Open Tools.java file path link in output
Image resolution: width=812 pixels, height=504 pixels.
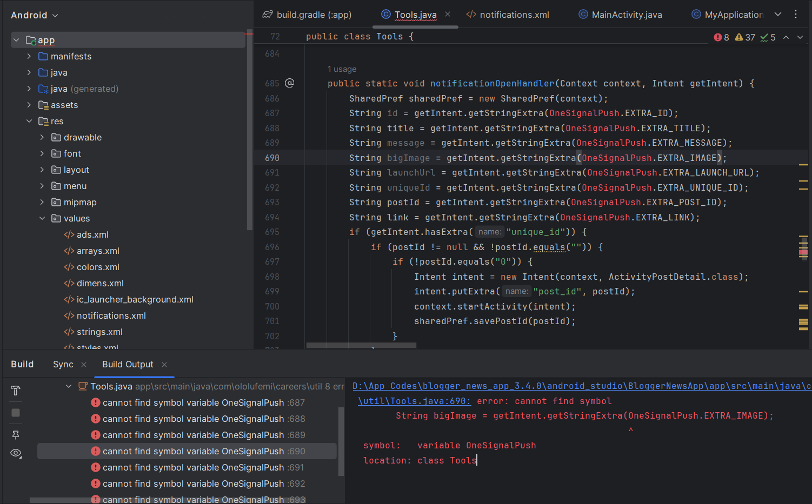click(x=582, y=386)
